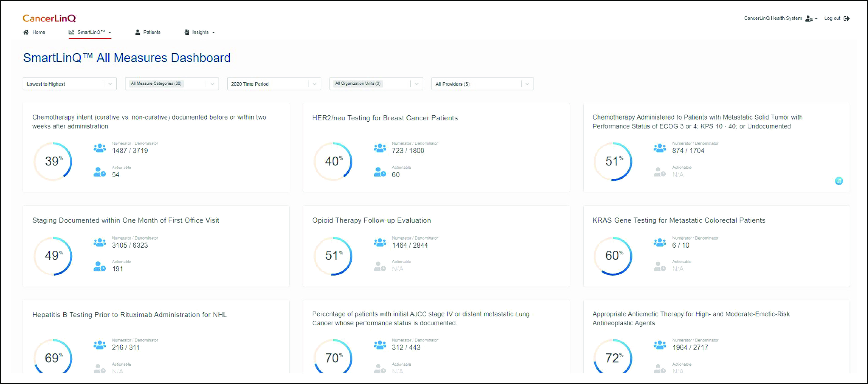Click the group icon next to 312 / 443
The width and height of the screenshot is (868, 384).
click(x=380, y=345)
